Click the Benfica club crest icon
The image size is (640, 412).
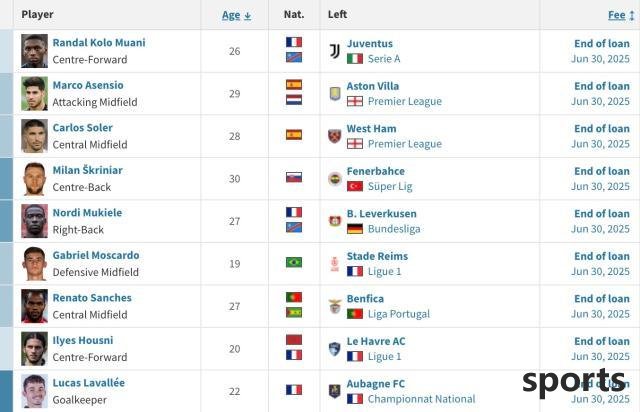pyautogui.click(x=335, y=306)
